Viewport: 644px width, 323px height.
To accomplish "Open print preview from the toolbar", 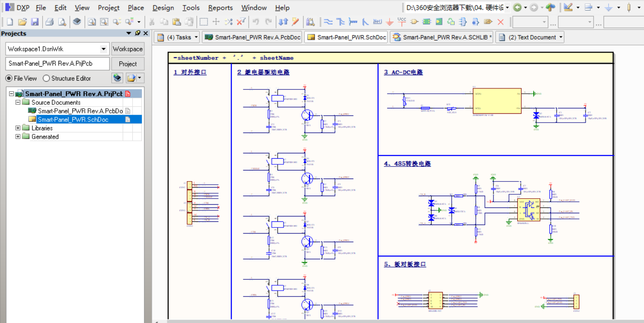I will 62,22.
